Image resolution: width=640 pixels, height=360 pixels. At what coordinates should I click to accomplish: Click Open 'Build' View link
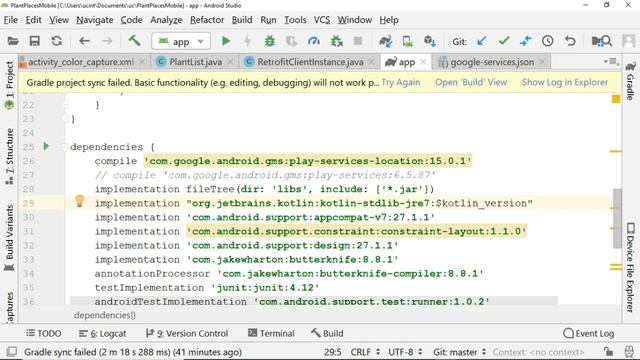471,82
